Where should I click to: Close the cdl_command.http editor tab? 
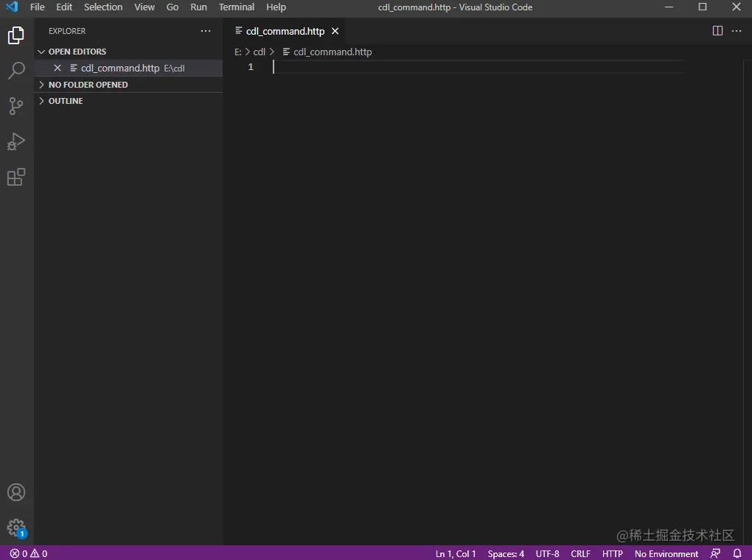pos(335,31)
